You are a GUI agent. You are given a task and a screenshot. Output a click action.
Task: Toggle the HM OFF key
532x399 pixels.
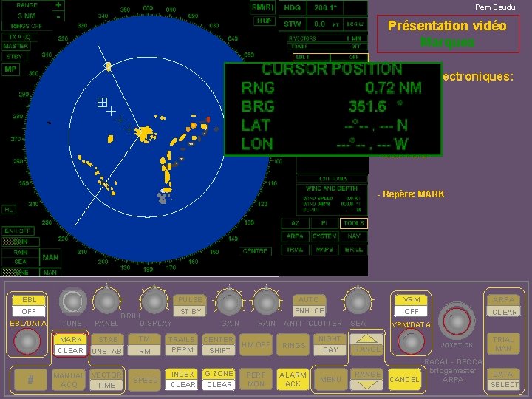coord(256,345)
